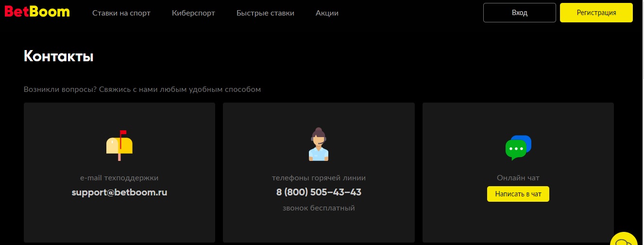
Task: Click the Онлайн чат label
Action: [x=518, y=178]
